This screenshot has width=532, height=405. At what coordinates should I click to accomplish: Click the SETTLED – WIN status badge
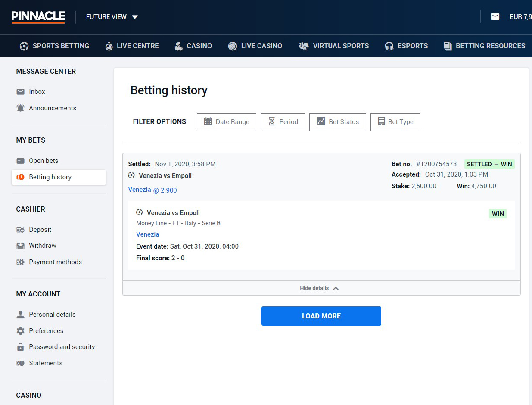[489, 164]
